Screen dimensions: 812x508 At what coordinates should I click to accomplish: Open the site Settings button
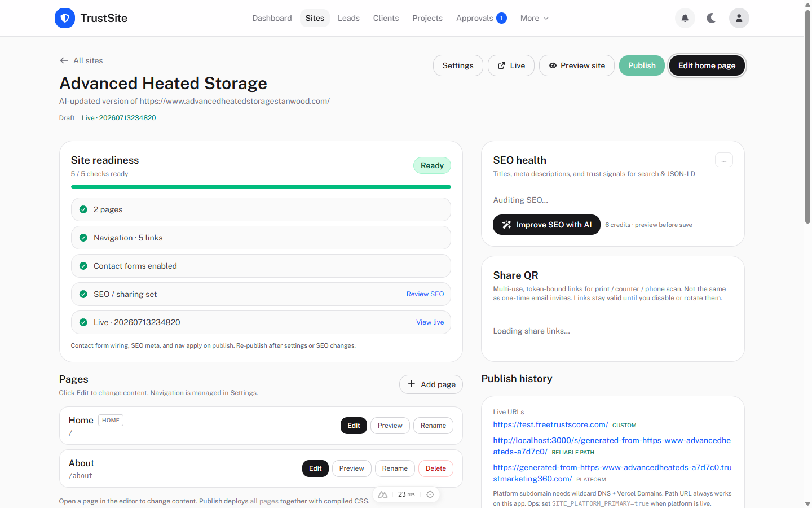458,65
